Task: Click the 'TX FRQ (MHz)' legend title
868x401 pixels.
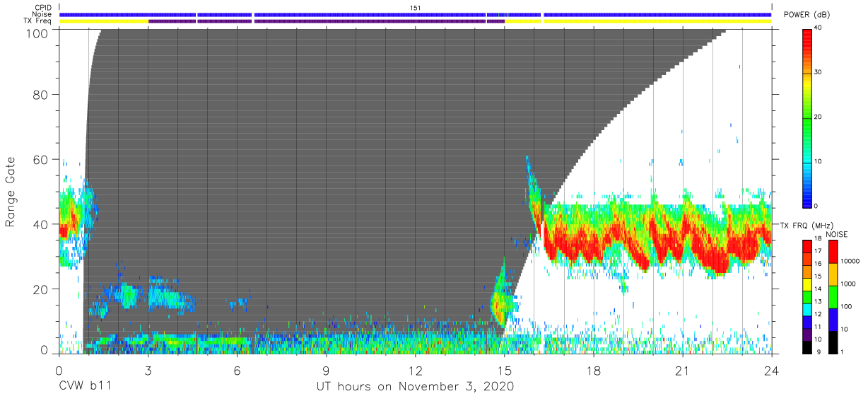Action: click(x=808, y=225)
